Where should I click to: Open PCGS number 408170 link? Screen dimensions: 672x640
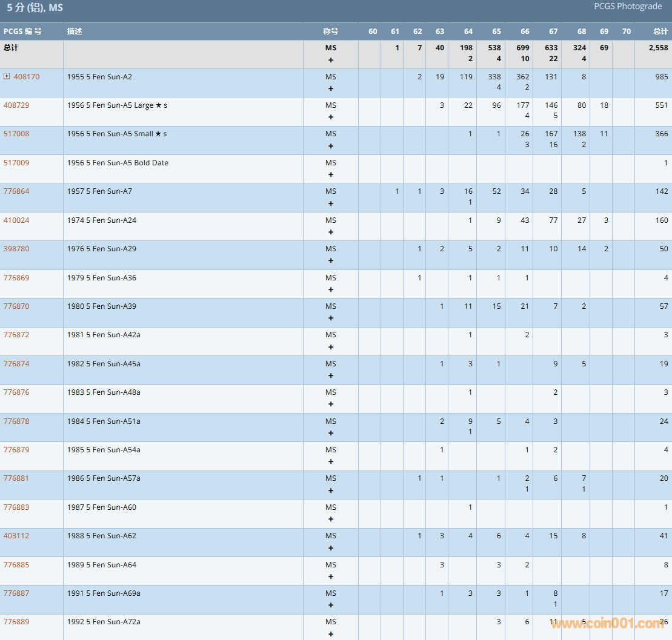coord(27,77)
